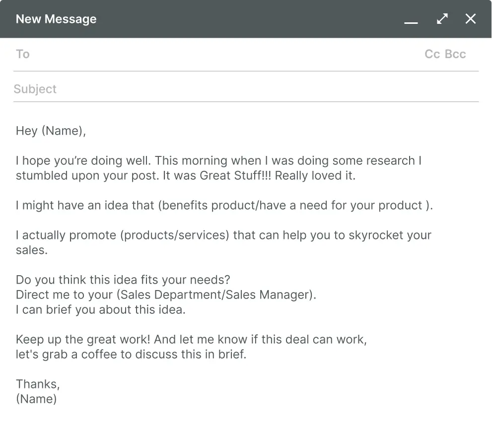Click the "I can brief you" line

click(x=100, y=310)
